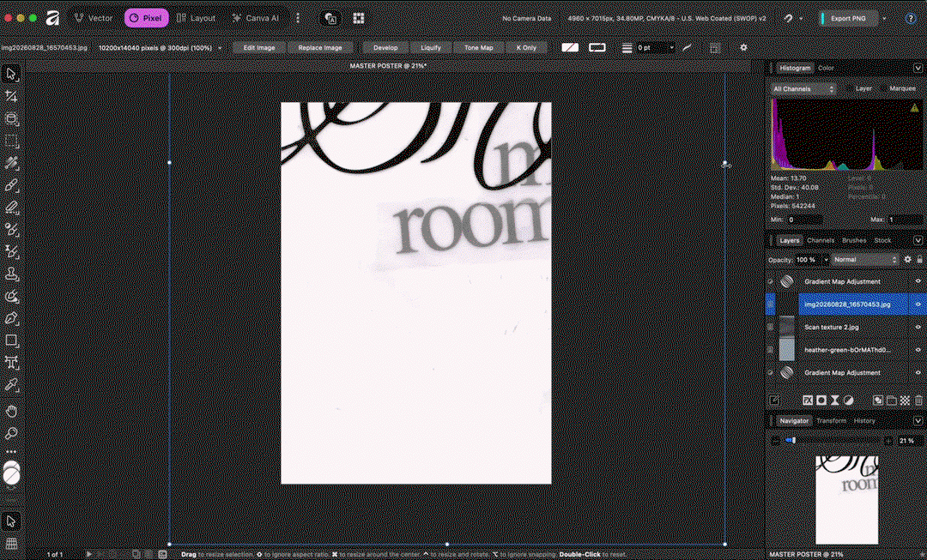
Task: Open the layer settings gear beside blend mode
Action: [x=908, y=259]
